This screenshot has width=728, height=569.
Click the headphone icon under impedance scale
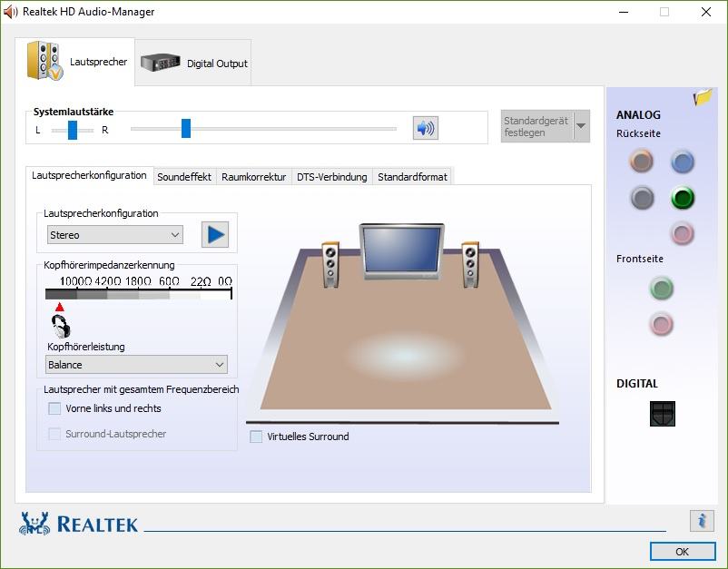coord(61,327)
